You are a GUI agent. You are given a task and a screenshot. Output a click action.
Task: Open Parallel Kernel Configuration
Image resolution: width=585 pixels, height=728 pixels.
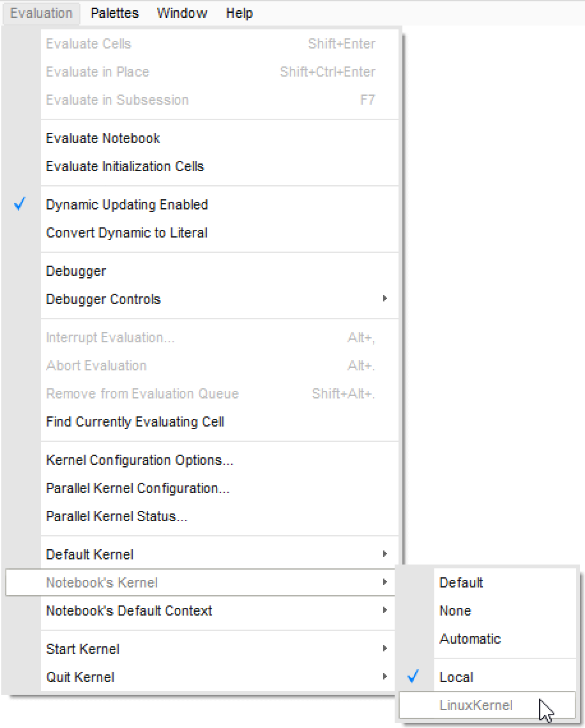137,489
